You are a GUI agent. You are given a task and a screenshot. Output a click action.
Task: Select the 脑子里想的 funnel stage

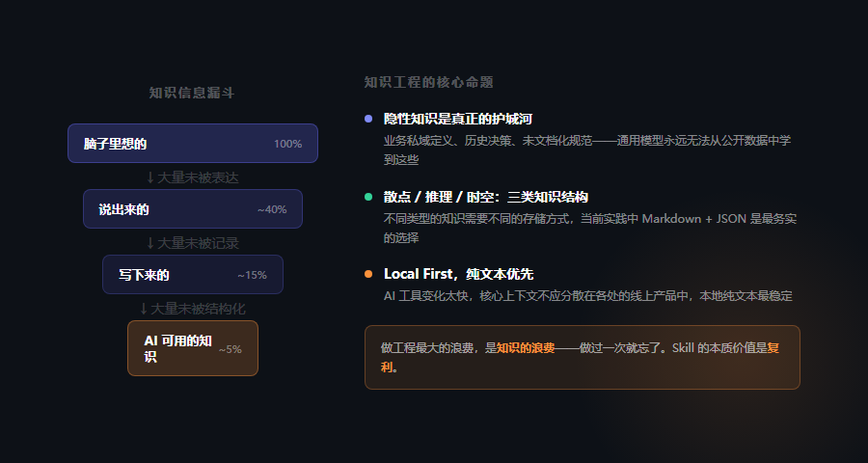(x=193, y=144)
